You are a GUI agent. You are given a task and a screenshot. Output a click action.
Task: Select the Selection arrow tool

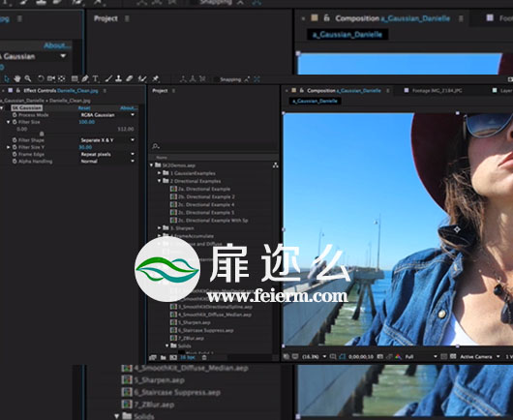[x=7, y=78]
